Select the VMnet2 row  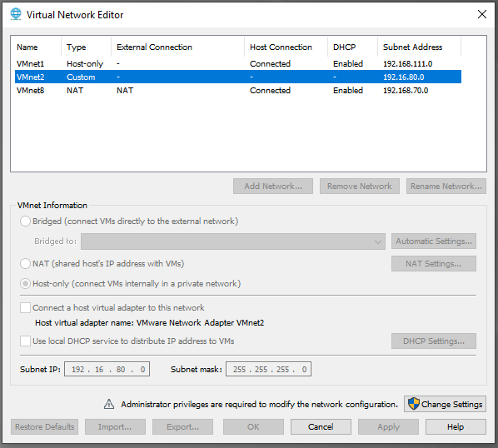[x=238, y=77]
